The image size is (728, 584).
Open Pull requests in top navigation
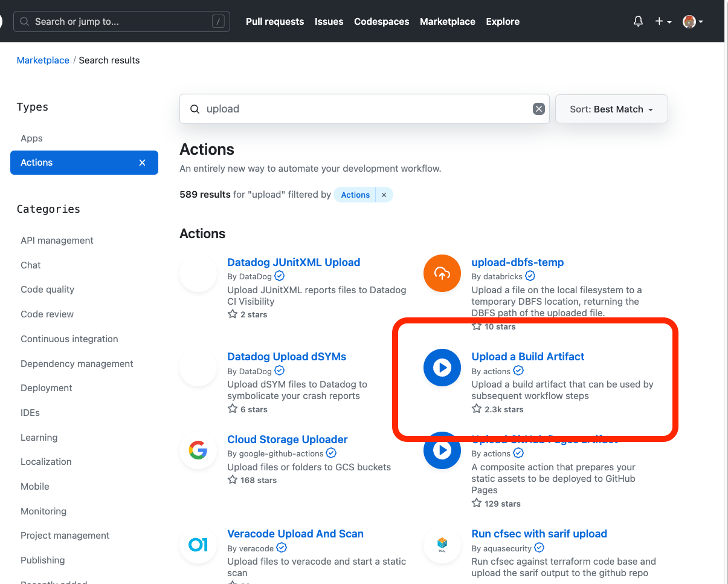[x=275, y=21]
